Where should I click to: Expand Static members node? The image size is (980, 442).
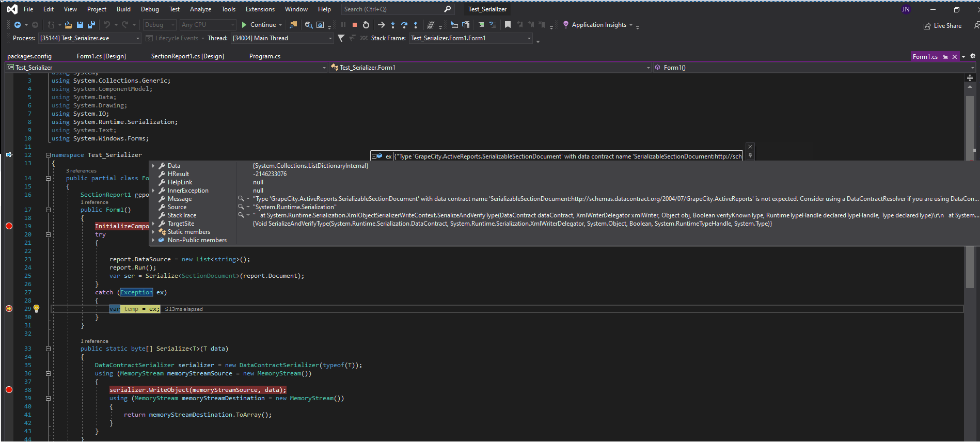(x=153, y=232)
